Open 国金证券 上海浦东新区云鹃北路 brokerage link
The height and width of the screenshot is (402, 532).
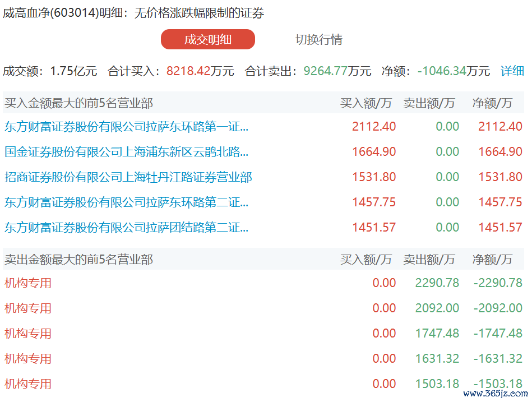point(126,152)
